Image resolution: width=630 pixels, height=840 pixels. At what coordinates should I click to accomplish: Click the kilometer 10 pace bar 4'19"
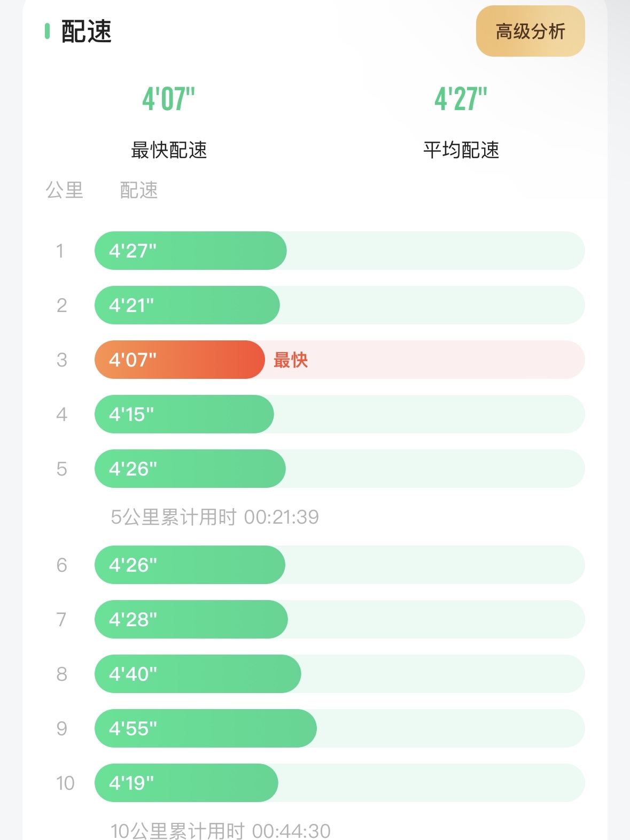coord(186,783)
